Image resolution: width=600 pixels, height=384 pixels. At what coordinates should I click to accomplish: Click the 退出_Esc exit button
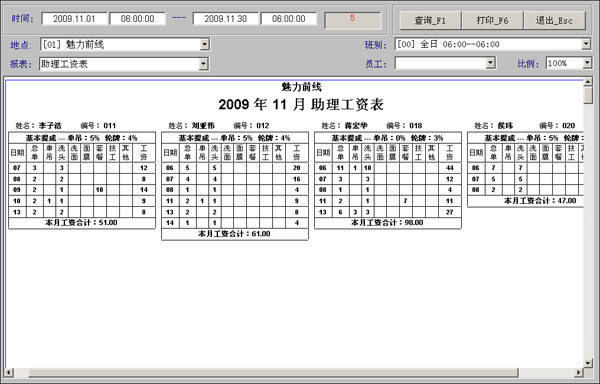554,20
